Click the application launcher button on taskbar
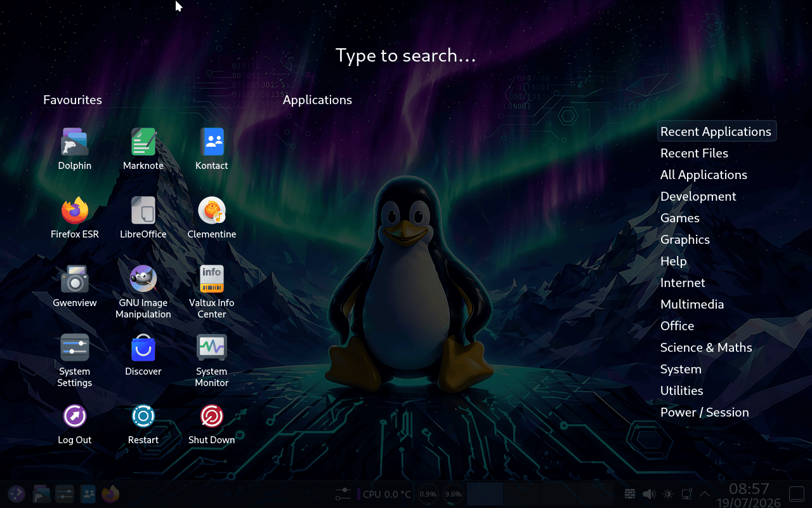 16,493
